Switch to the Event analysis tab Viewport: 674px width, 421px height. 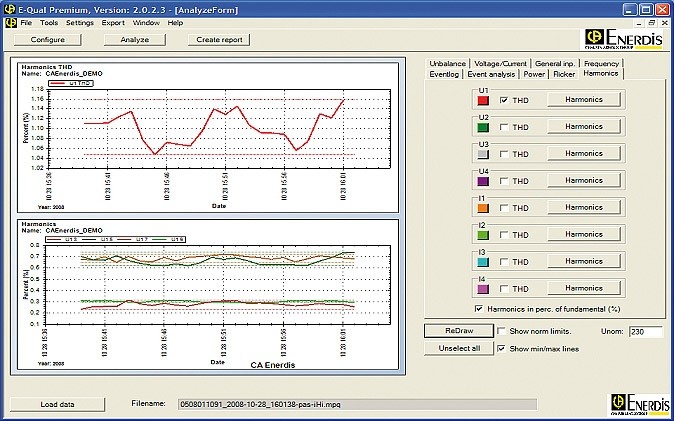click(x=491, y=74)
